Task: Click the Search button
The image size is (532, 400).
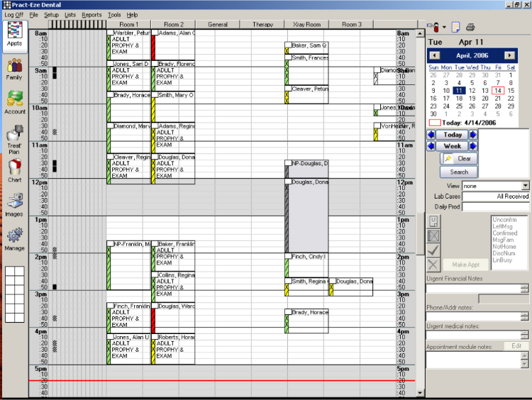Action: [x=459, y=172]
